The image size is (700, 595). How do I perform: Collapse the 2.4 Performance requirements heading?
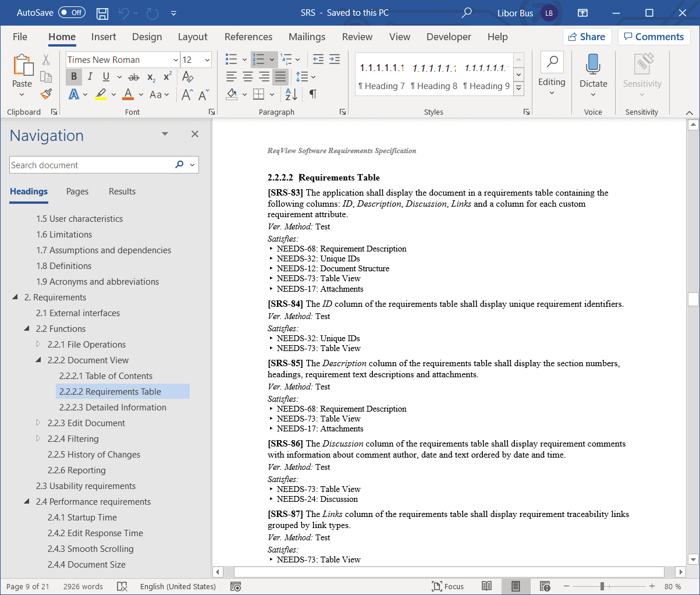(27, 501)
